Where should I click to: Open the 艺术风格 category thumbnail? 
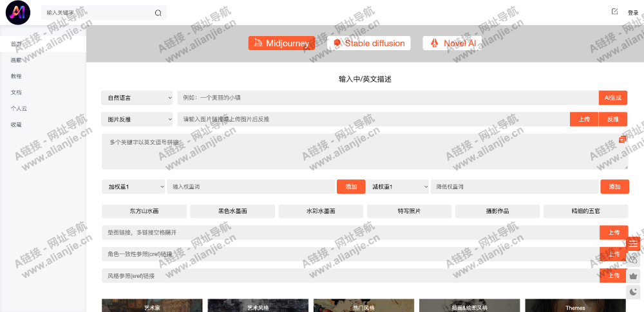[x=258, y=306]
